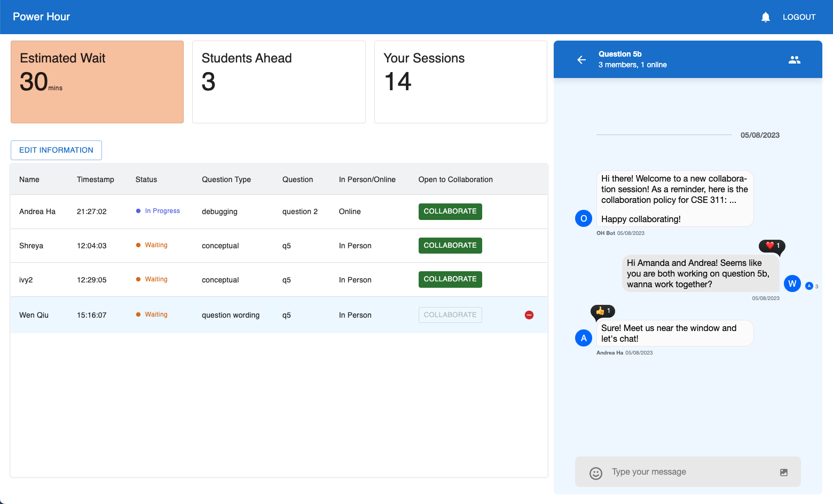
Task: Click the In Person/Online column header
Action: click(367, 179)
